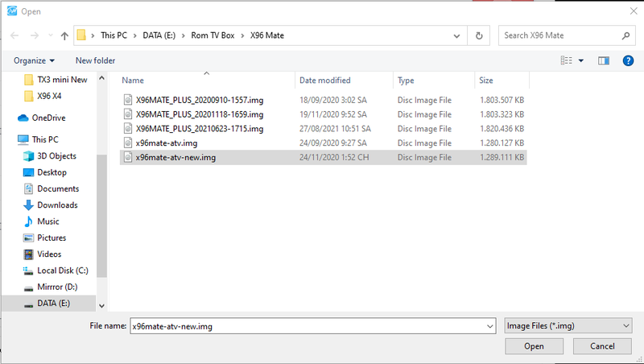Click navigation pane scroll down arrow
The height and width of the screenshot is (364, 644).
coord(102,306)
